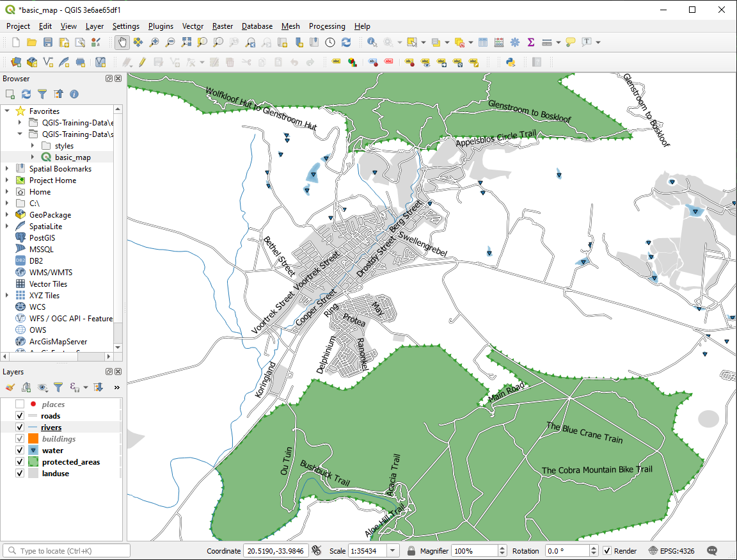
Task: Click the Refresh map icon
Action: [346, 42]
